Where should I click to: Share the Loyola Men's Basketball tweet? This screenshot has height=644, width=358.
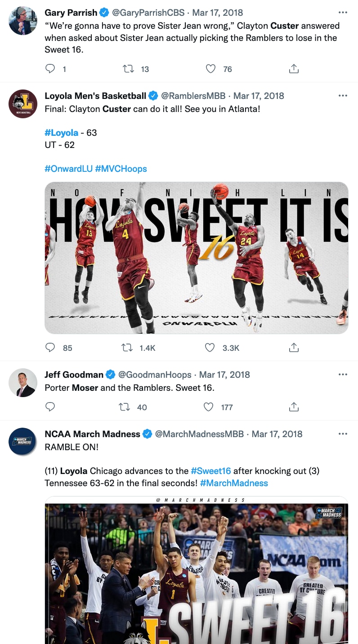pyautogui.click(x=293, y=348)
